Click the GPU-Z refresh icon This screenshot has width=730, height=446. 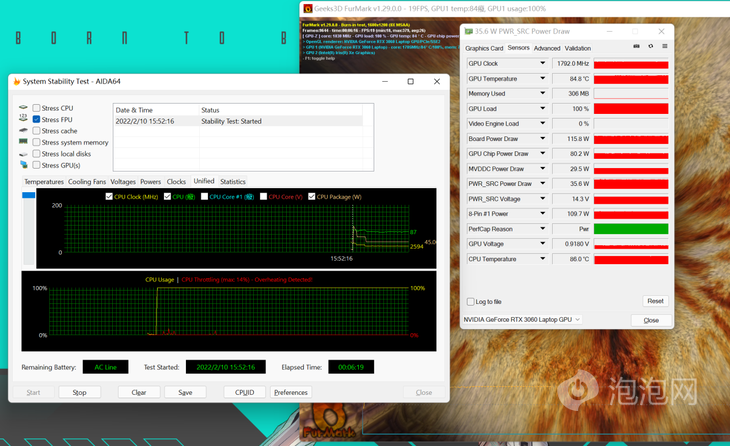click(651, 47)
